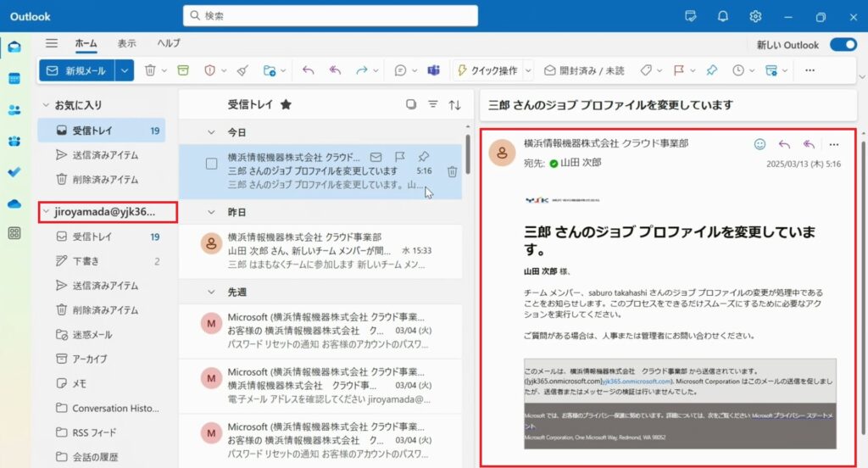Click the Delete trash icon in the ribbon
Viewport: 868px width, 468px height.
click(150, 70)
